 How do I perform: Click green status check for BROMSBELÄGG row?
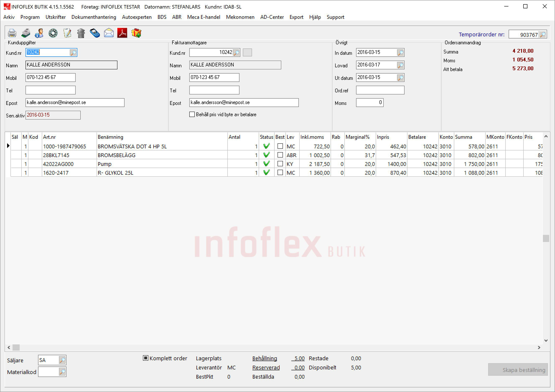click(267, 155)
